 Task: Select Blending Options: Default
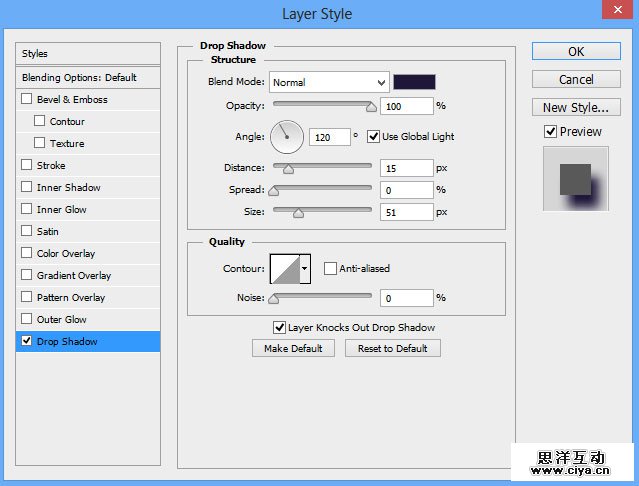click(79, 77)
